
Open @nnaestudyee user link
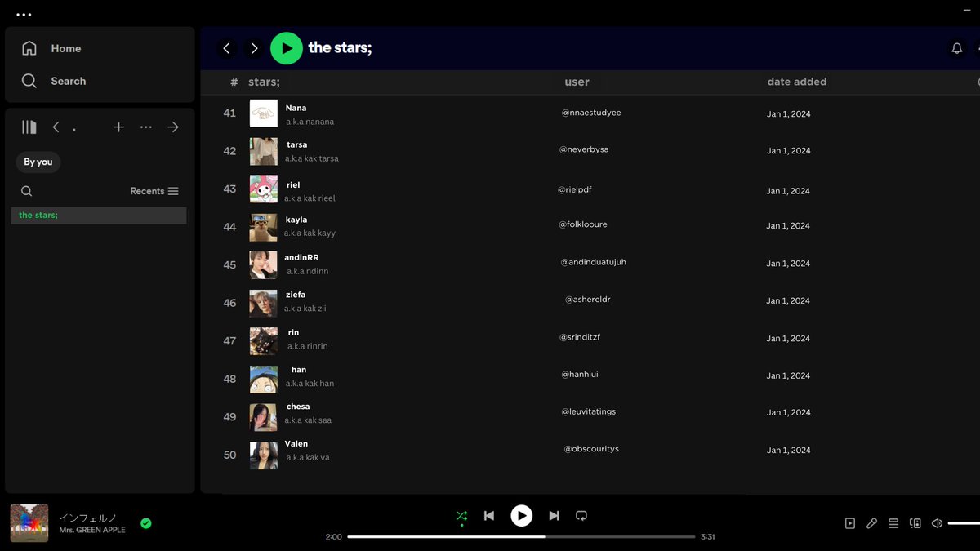(x=591, y=113)
